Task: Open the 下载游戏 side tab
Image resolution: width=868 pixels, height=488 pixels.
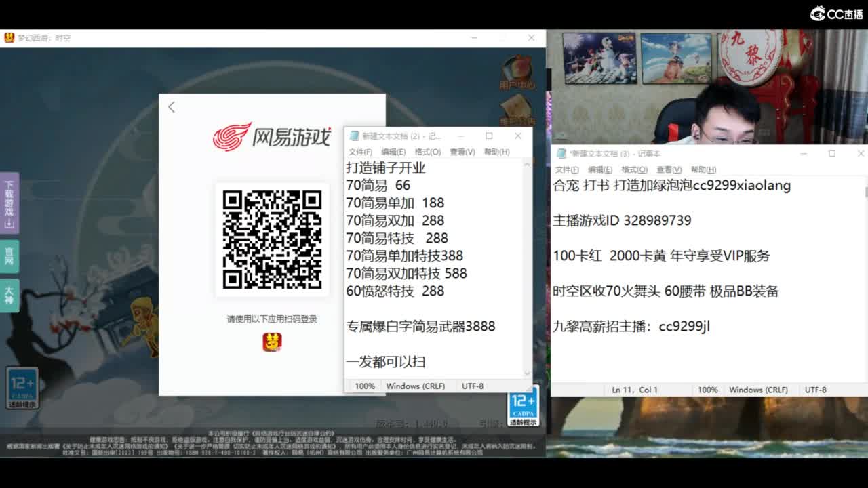Action: pyautogui.click(x=9, y=203)
